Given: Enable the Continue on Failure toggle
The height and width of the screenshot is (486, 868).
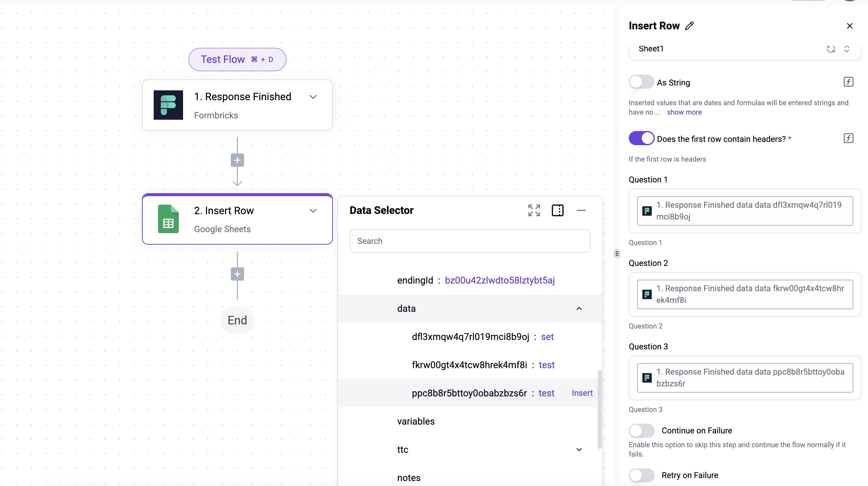Looking at the screenshot, I should (x=641, y=430).
